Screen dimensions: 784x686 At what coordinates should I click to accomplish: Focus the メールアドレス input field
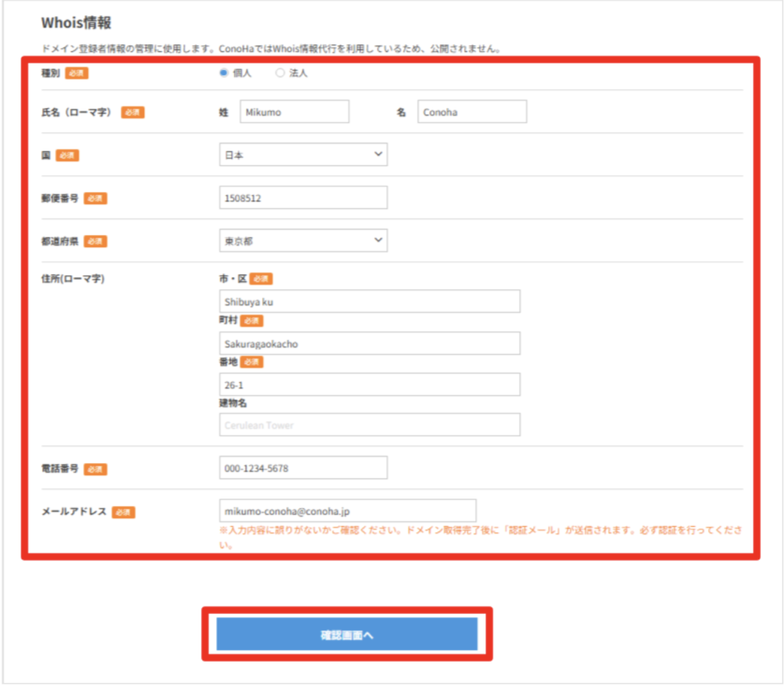tap(347, 511)
